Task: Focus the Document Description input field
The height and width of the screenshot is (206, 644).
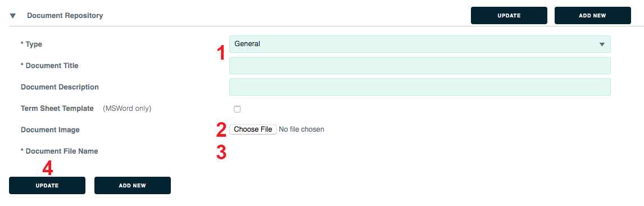Action: point(420,87)
